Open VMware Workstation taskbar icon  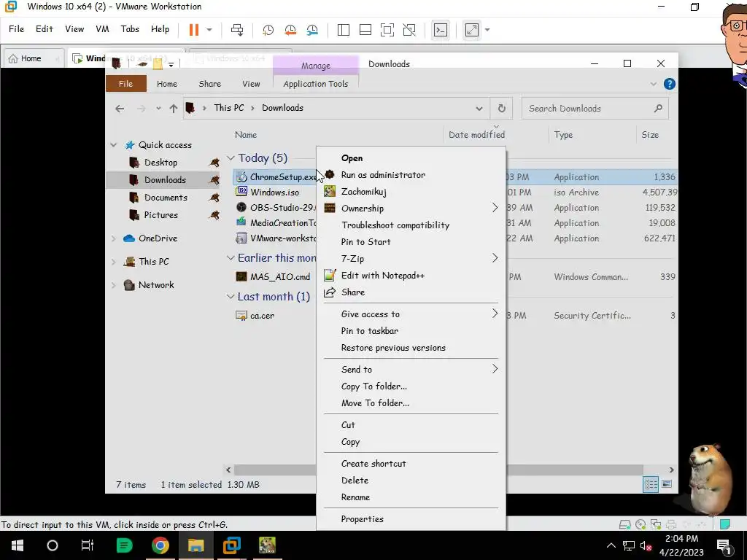[x=231, y=545]
